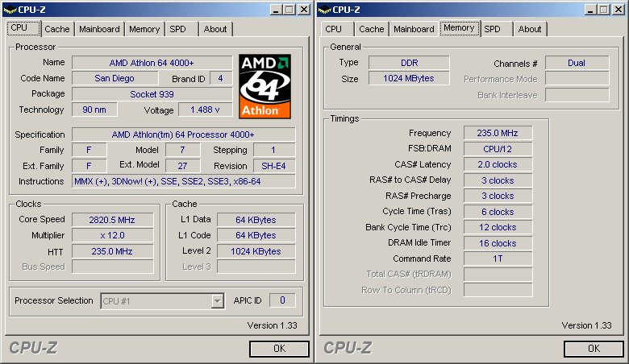Click the memory Size value 1024 MBytes

tap(409, 78)
